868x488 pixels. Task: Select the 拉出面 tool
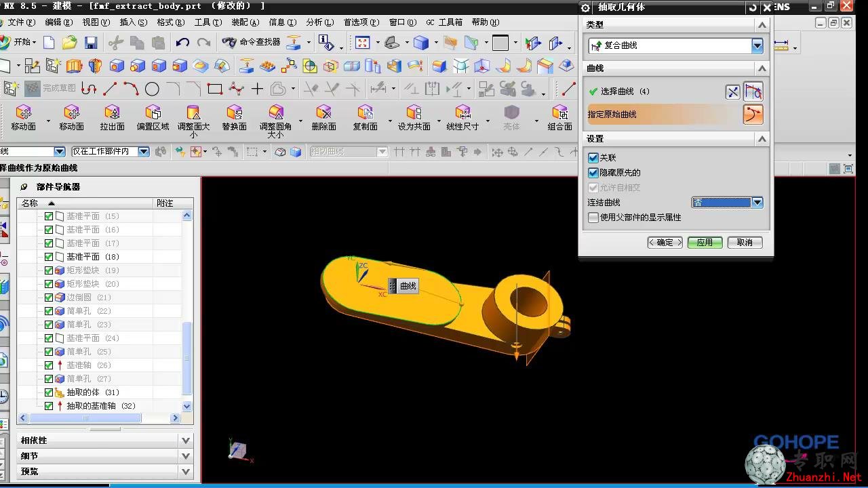[x=112, y=118]
